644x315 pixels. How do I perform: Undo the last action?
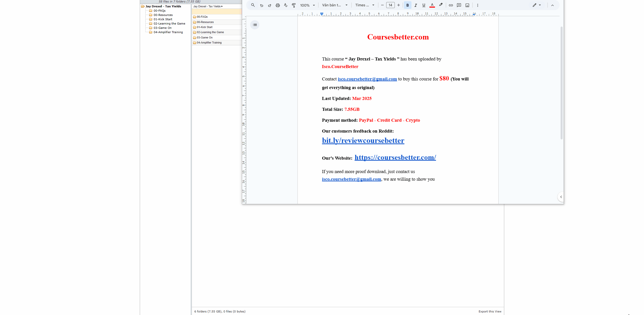click(x=262, y=5)
